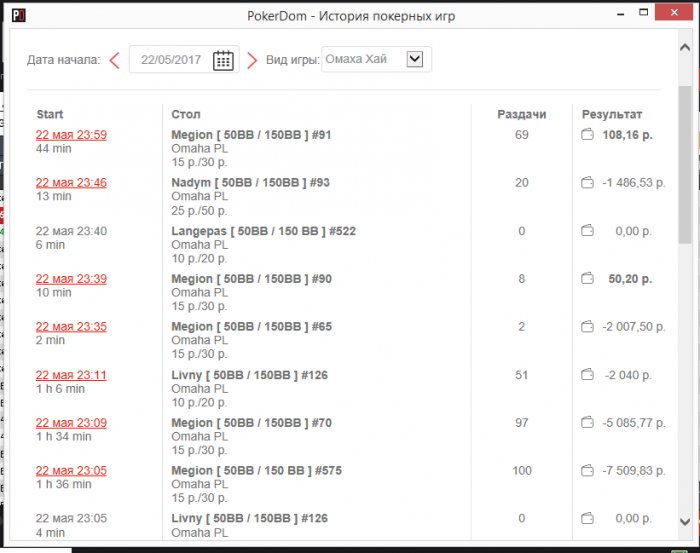
Task: Click hand icon beside -5 085,77 р. result
Action: 589,423
